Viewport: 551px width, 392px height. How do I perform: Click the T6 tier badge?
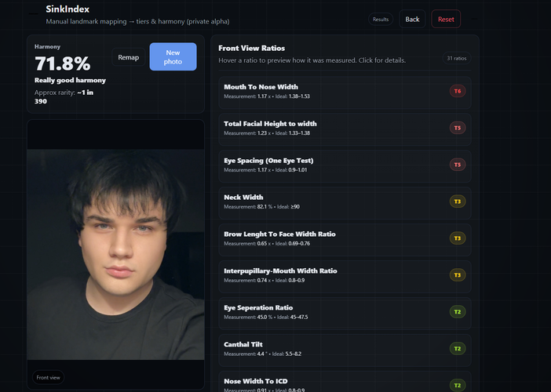tap(458, 91)
